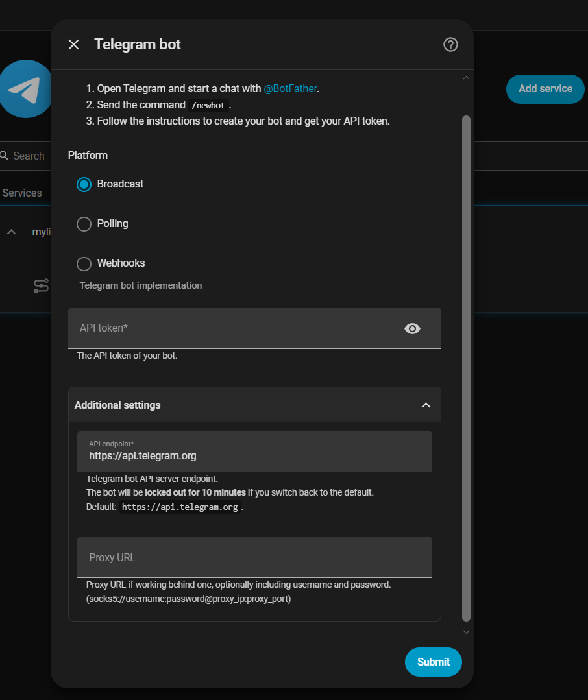
Task: Click into the Proxy URL field
Action: [254, 557]
